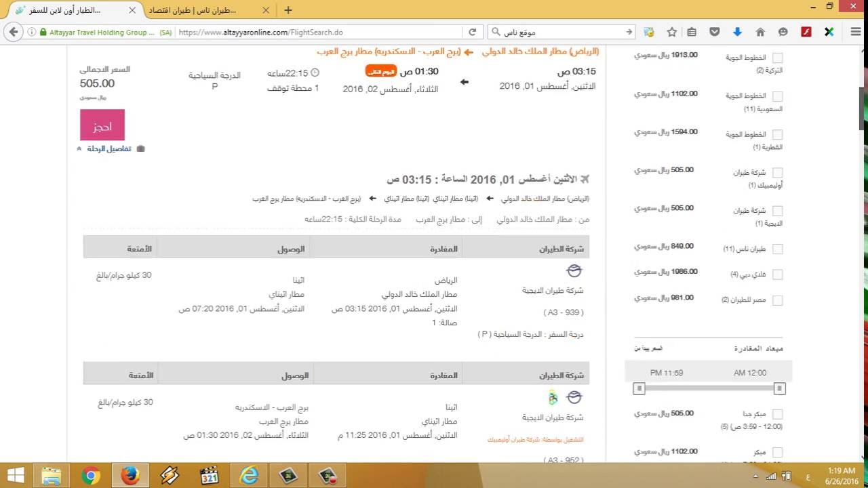Click the right handle of departure time slider
The width and height of the screenshot is (868, 488).
click(x=780, y=388)
